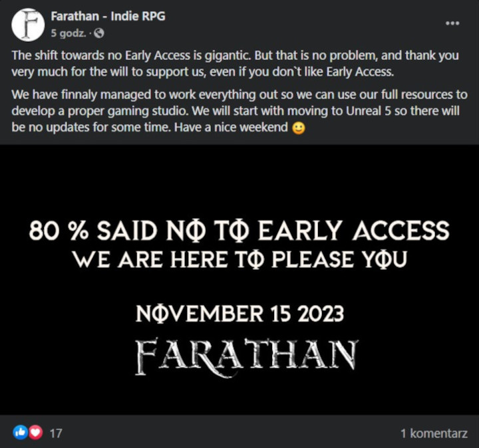This screenshot has width=479, height=448.
Task: Open the "1 komentarz" comments link
Action: click(x=432, y=433)
